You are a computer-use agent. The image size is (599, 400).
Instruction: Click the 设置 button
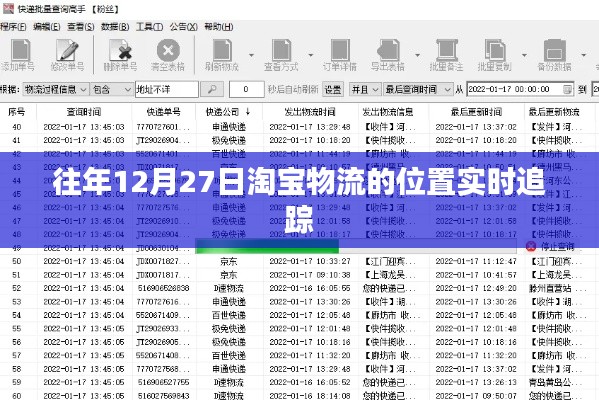coord(332,89)
